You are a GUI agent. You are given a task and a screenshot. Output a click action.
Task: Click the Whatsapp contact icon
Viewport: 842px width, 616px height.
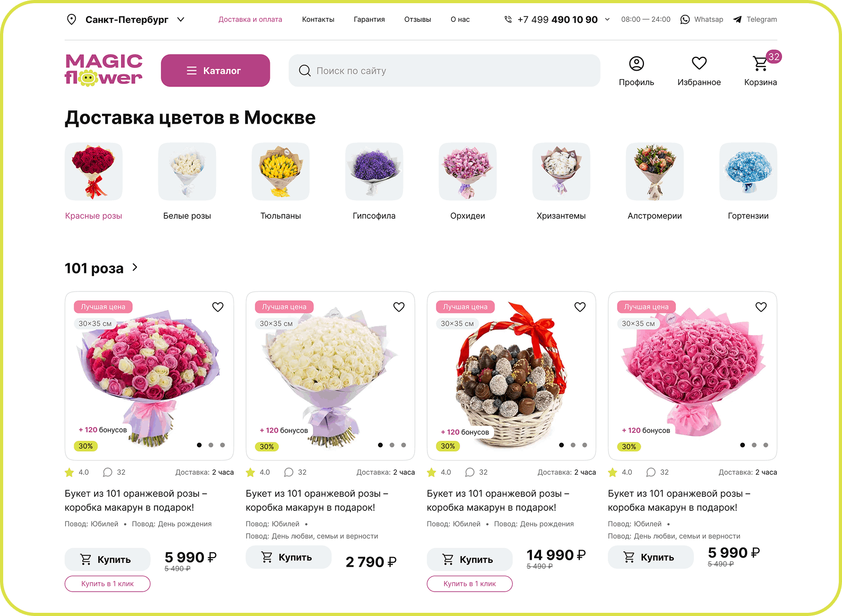(x=685, y=19)
